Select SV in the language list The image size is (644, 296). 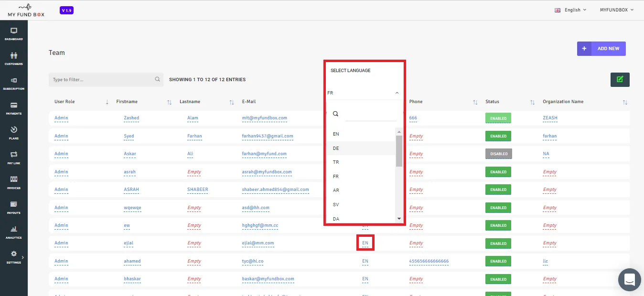[x=361, y=205]
